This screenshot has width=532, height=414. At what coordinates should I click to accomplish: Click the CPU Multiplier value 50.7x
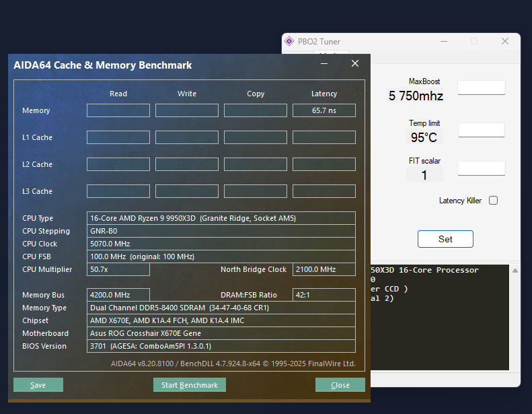coord(118,269)
